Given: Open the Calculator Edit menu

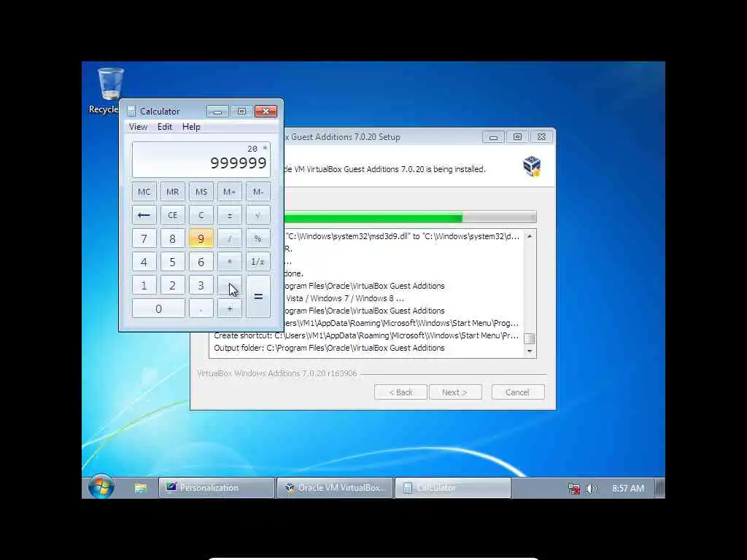Looking at the screenshot, I should coord(165,127).
